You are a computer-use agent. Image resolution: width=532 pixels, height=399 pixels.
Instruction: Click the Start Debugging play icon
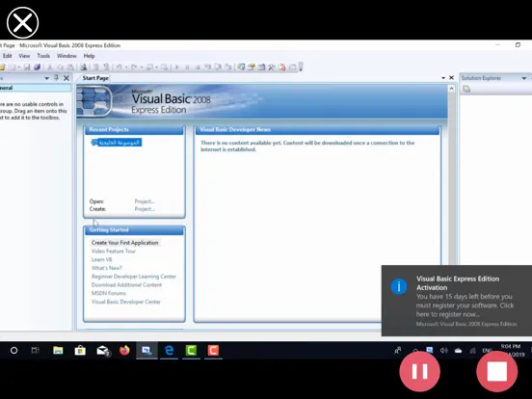point(176,67)
